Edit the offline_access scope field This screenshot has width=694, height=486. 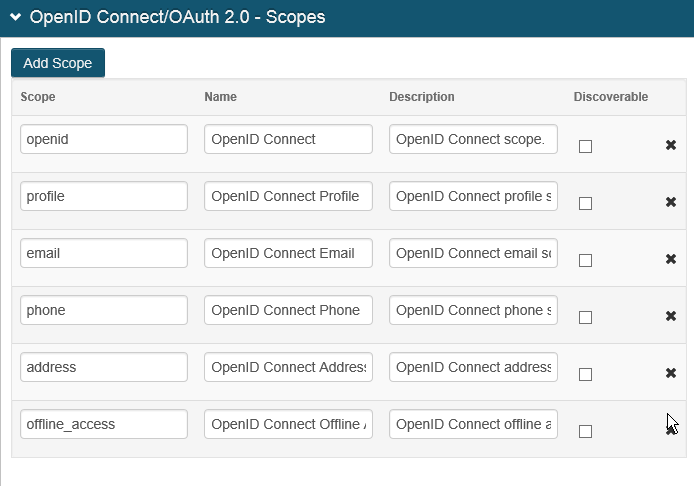[x=104, y=424]
